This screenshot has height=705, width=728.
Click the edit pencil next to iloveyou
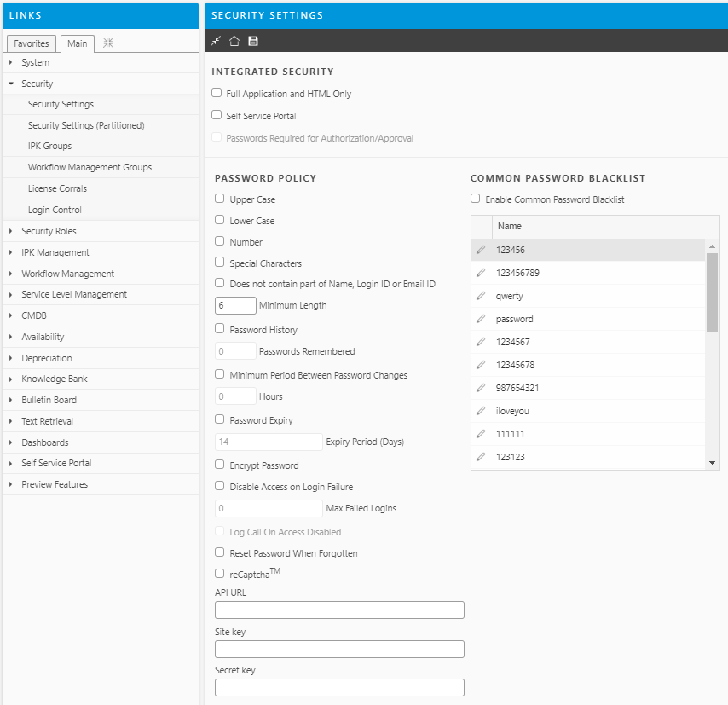coord(479,410)
